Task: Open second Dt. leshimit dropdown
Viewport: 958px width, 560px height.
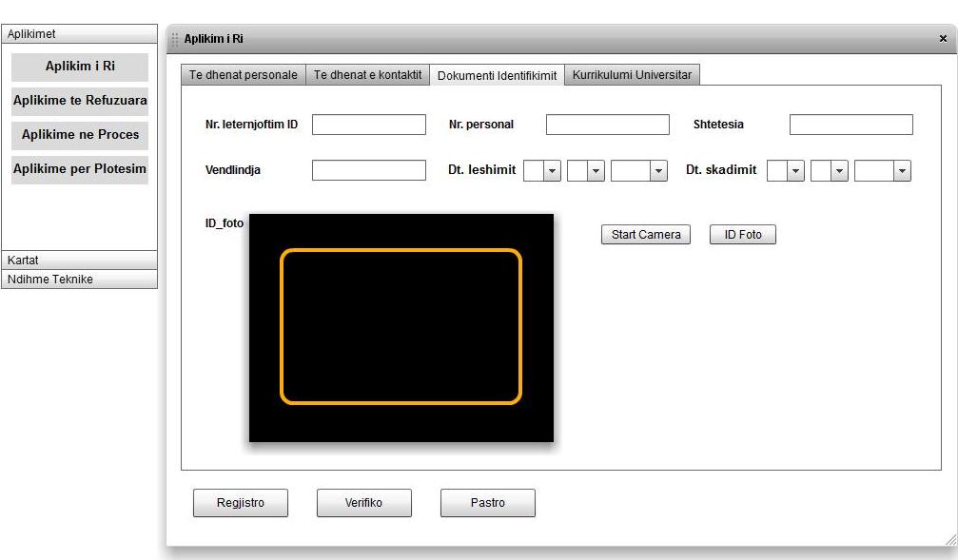Action: pyautogui.click(x=596, y=171)
